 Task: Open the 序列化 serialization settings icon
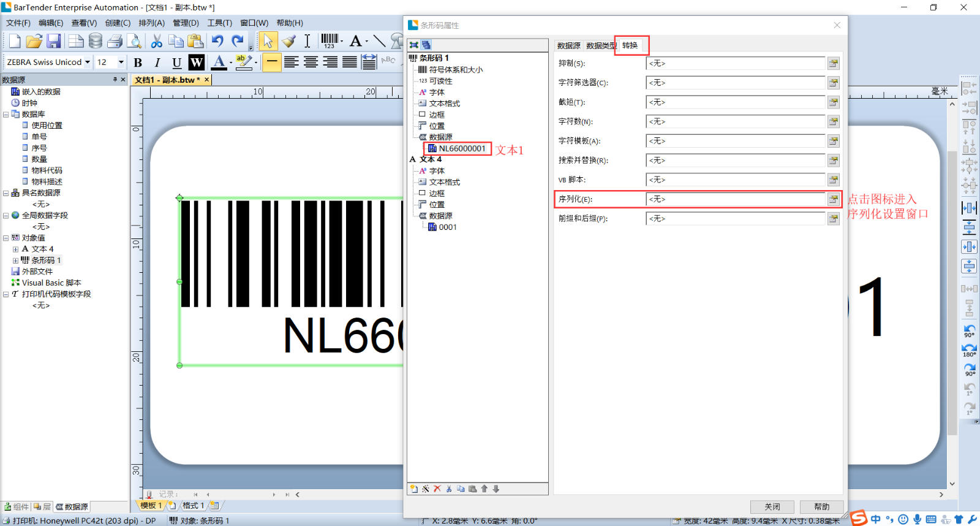pyautogui.click(x=833, y=199)
